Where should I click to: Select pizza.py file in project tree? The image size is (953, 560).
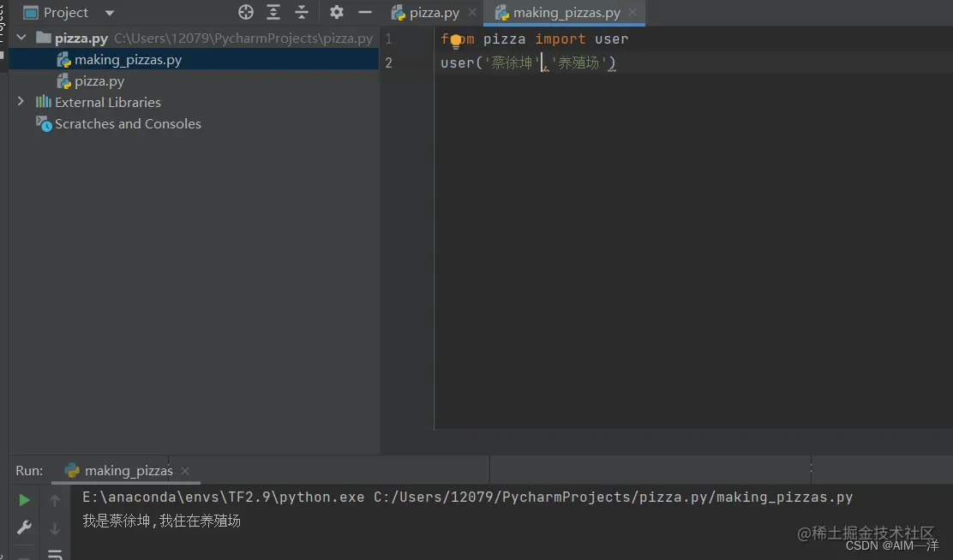(99, 80)
